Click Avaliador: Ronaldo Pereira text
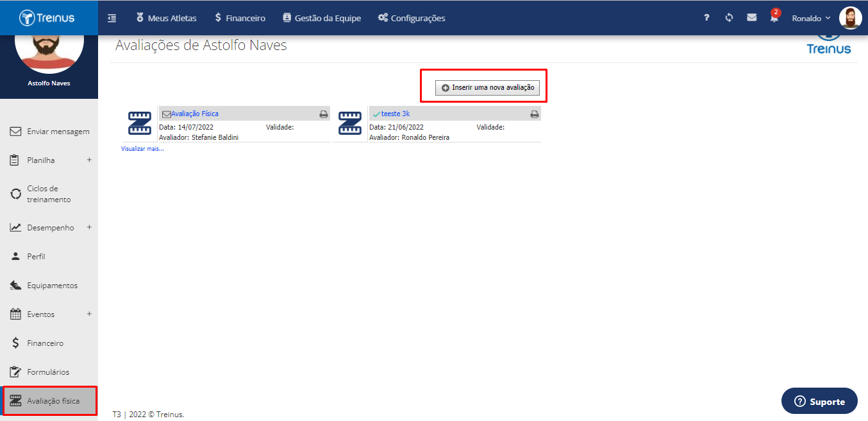Viewport: 868px width, 421px height. tap(410, 137)
